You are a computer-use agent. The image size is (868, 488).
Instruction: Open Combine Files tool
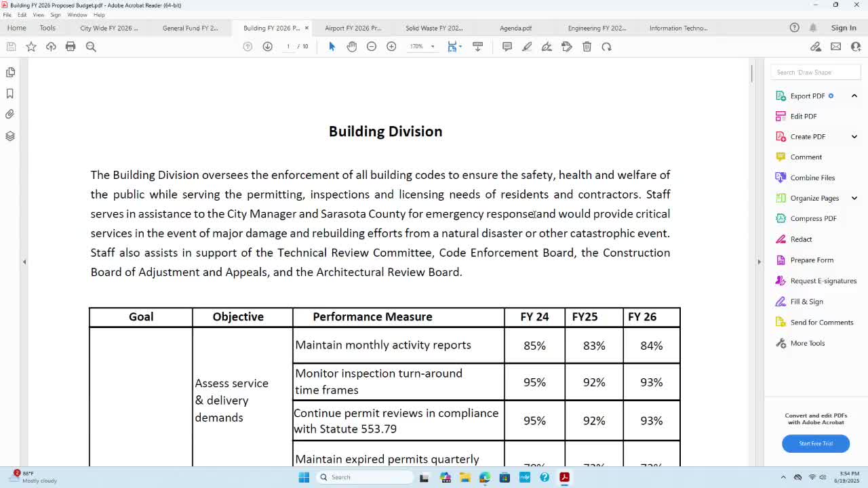tap(812, 178)
